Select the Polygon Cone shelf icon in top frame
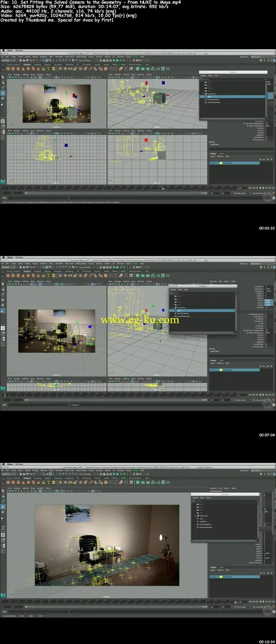 (x=23, y=69)
